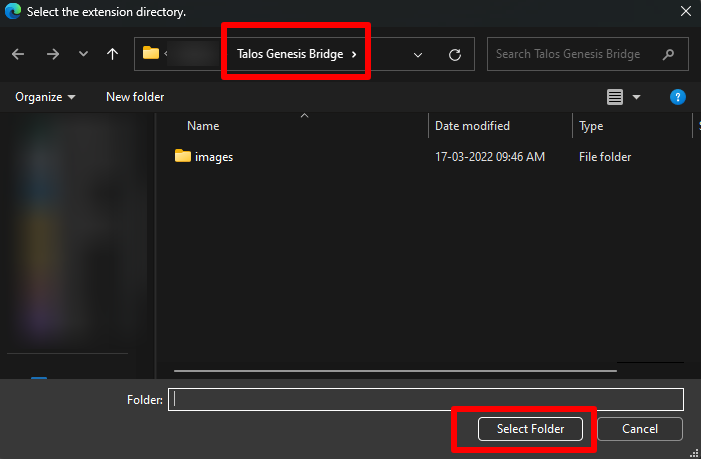Sort by Type column
Viewport: 701px width, 459px height.
(x=591, y=126)
